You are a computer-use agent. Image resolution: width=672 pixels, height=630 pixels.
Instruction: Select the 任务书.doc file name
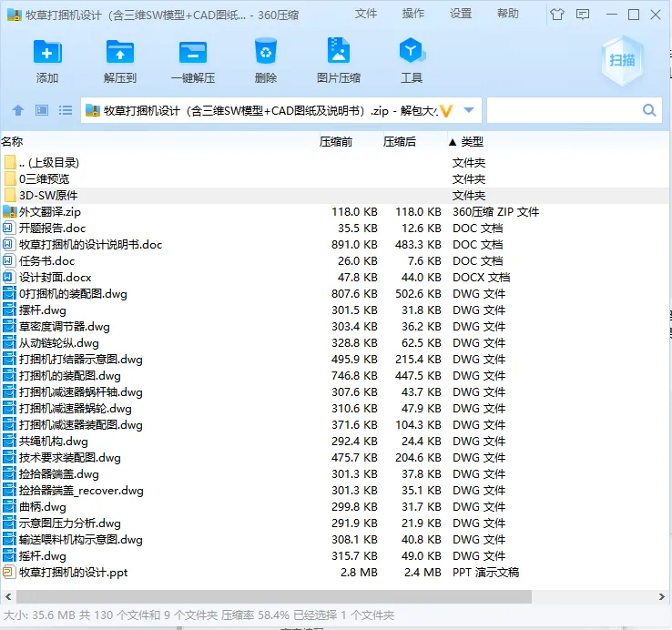[x=46, y=261]
